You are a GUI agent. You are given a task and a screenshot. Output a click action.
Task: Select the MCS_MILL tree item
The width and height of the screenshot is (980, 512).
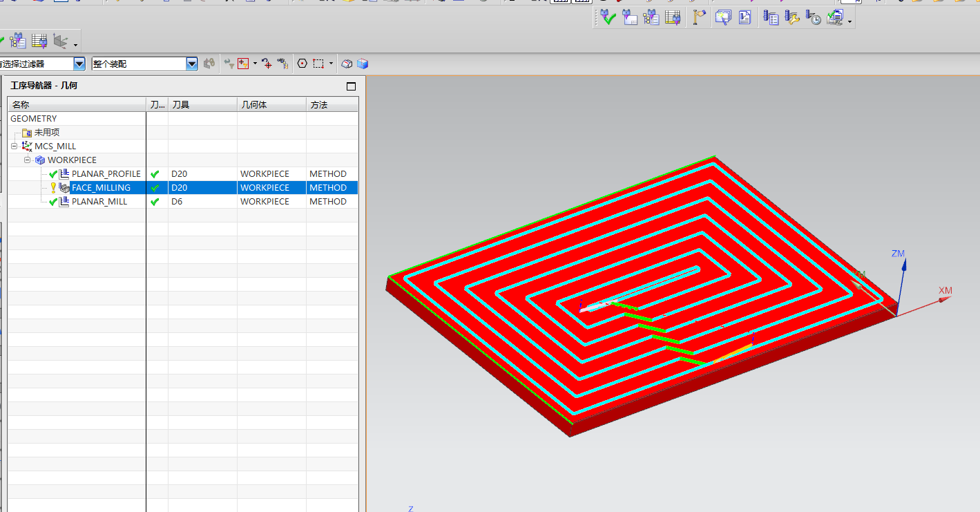click(55, 146)
